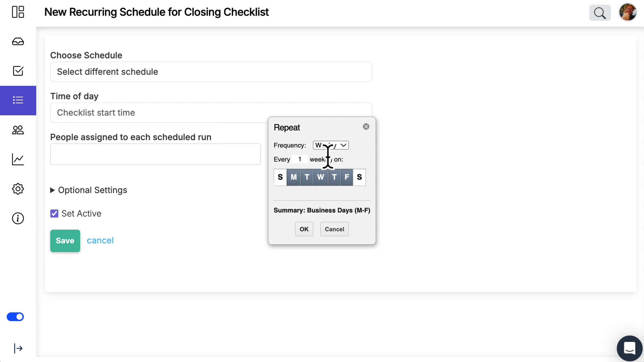The height and width of the screenshot is (362, 644).
Task: Toggle the blue switch in sidebar
Action: [15, 317]
